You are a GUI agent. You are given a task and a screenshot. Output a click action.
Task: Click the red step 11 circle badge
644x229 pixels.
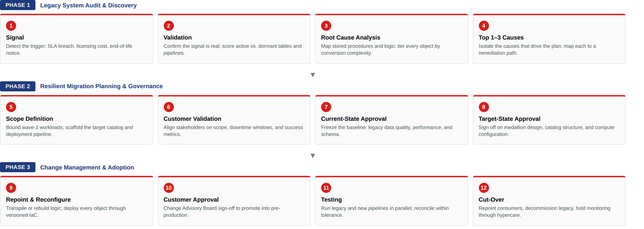[x=326, y=188]
